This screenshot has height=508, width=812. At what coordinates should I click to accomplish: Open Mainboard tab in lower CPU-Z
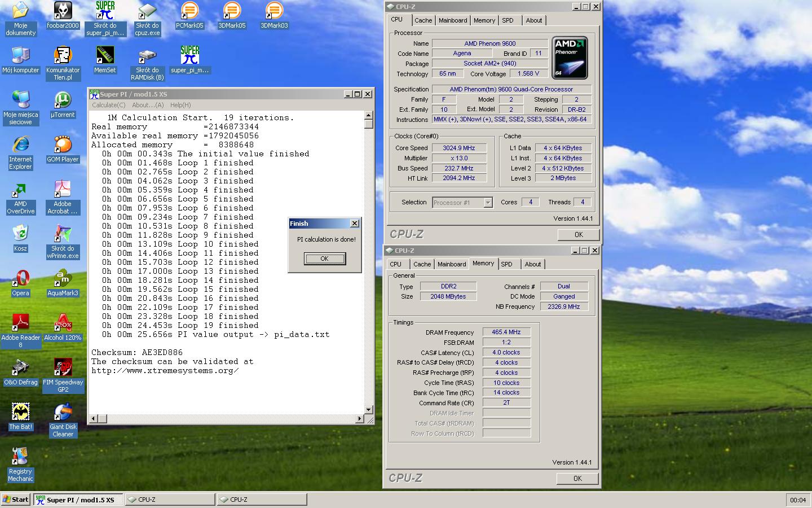(x=452, y=264)
